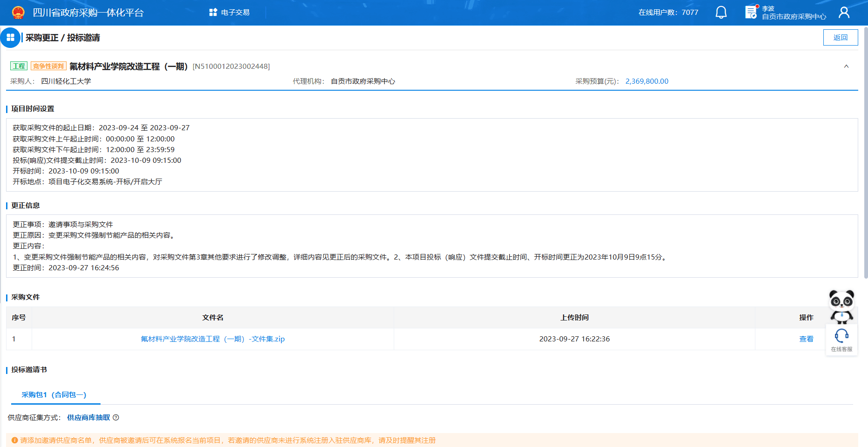868x447 pixels.
Task: Open the blue grid menu icon
Action: [10, 38]
